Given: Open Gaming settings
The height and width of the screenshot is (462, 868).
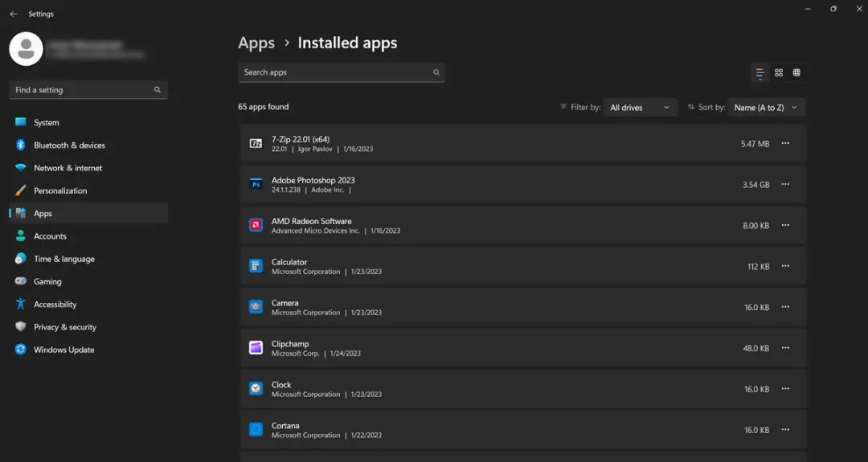Looking at the screenshot, I should coord(88,281).
